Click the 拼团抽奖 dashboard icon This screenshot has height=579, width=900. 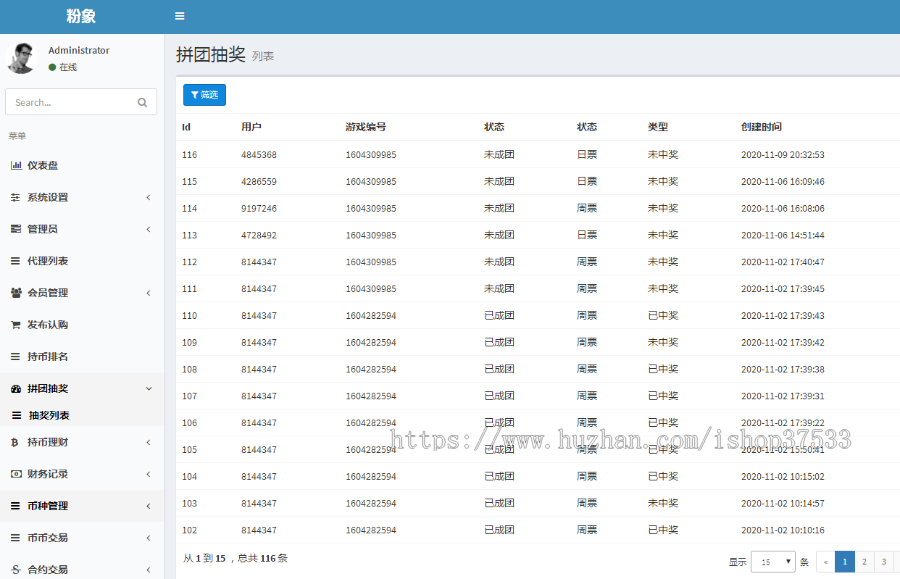(x=16, y=388)
